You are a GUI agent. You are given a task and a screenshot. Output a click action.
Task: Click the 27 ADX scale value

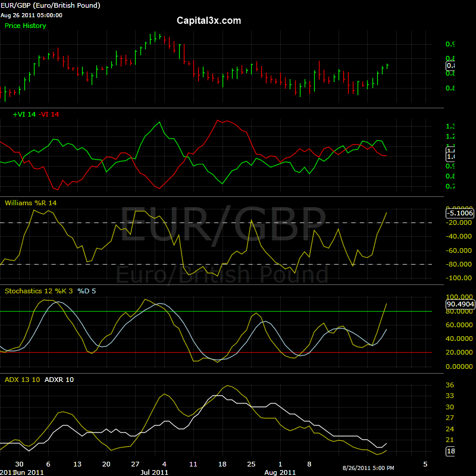coord(450,418)
